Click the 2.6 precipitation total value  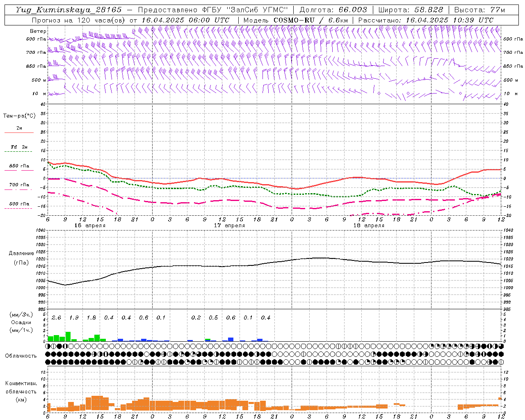click(x=56, y=317)
